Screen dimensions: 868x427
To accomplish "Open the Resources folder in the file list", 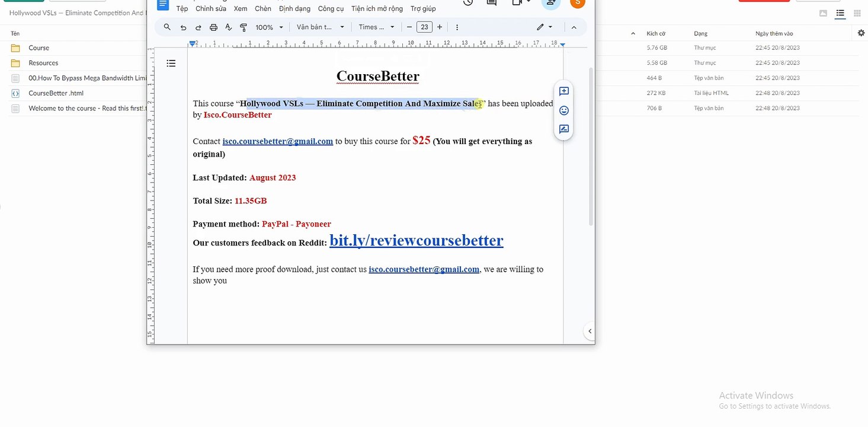I will tap(43, 63).
